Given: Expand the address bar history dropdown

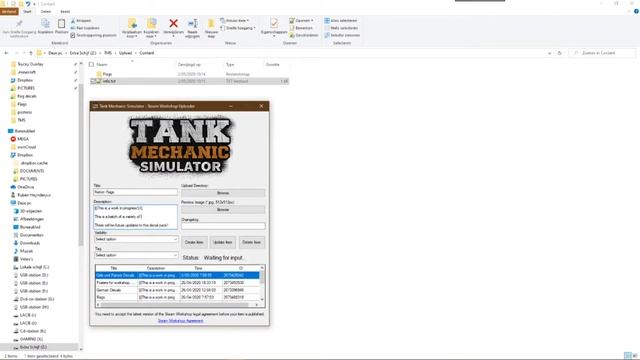Looking at the screenshot, I should click(x=549, y=53).
